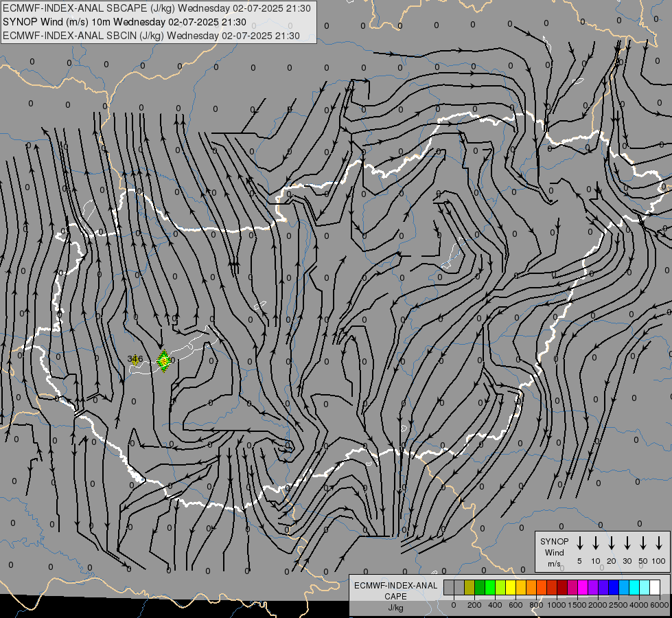
Task: Pick the pale cyan swatch after 4000 tick
Action: [x=645, y=587]
